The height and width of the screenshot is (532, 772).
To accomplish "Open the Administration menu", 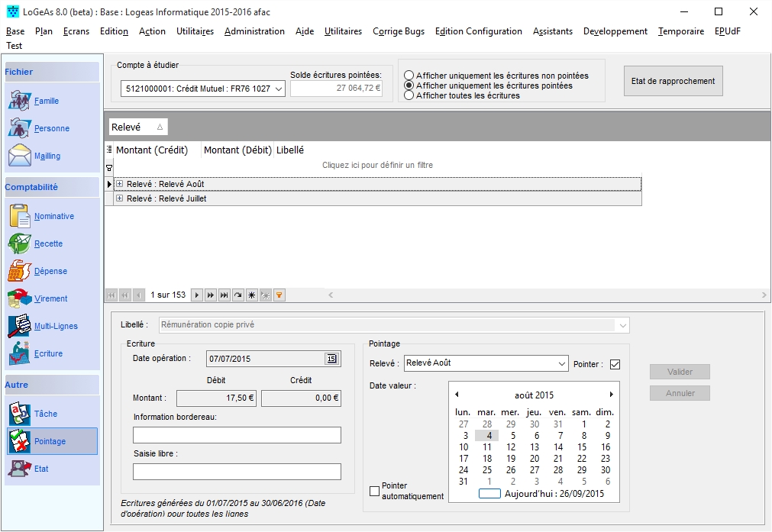I will point(254,31).
